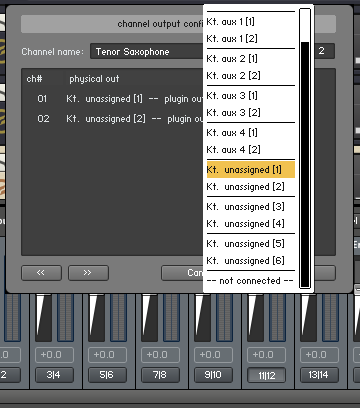Open physical out dropdown for ch# 02
Image resolution: width=360 pixels, height=408 pixels.
tap(135, 119)
